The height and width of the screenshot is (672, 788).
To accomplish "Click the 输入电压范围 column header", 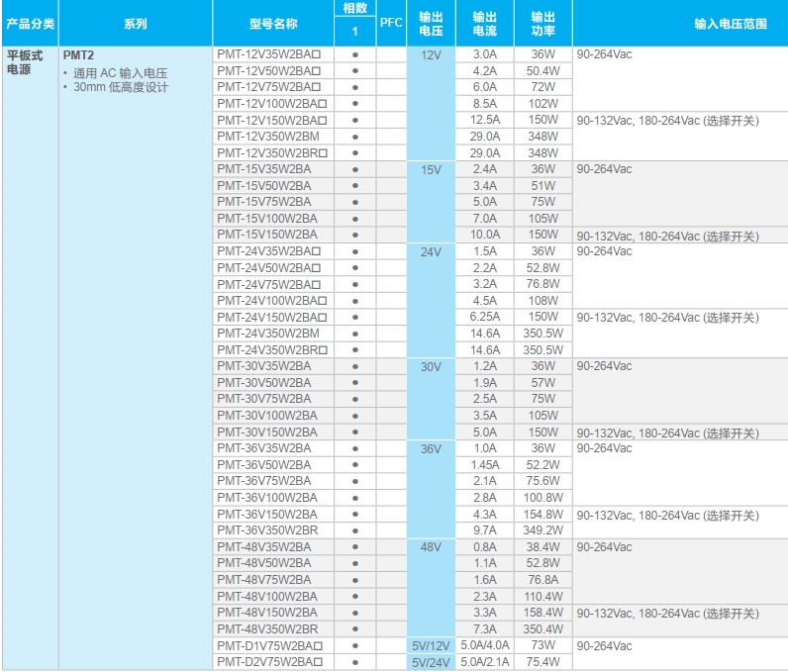I will click(x=730, y=24).
